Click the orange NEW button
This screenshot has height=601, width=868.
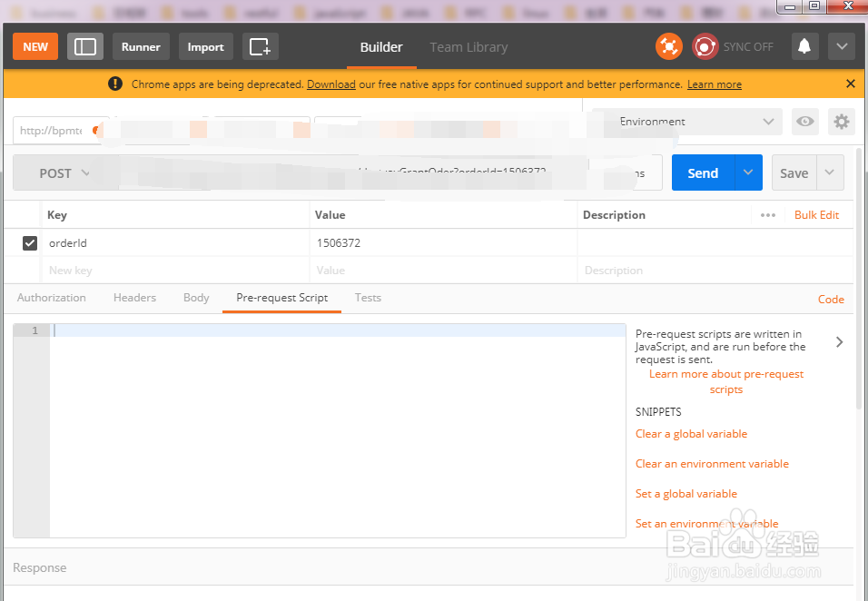[x=35, y=46]
